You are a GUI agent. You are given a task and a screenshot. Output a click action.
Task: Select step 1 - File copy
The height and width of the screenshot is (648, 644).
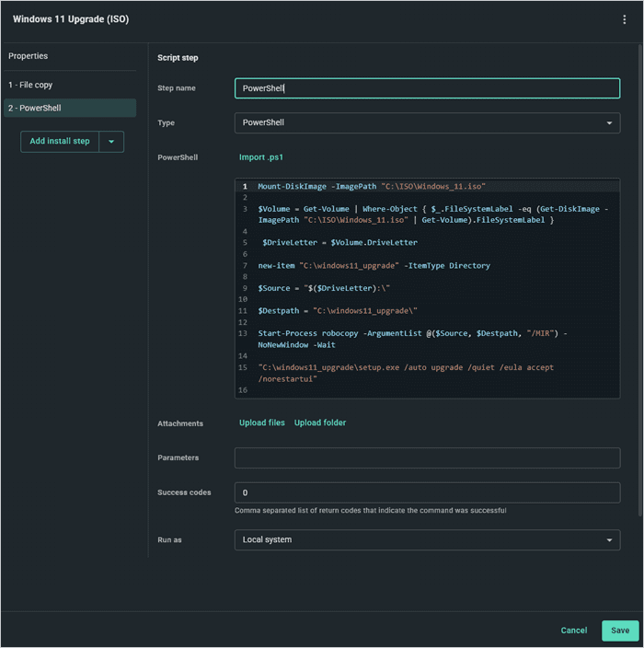(70, 85)
